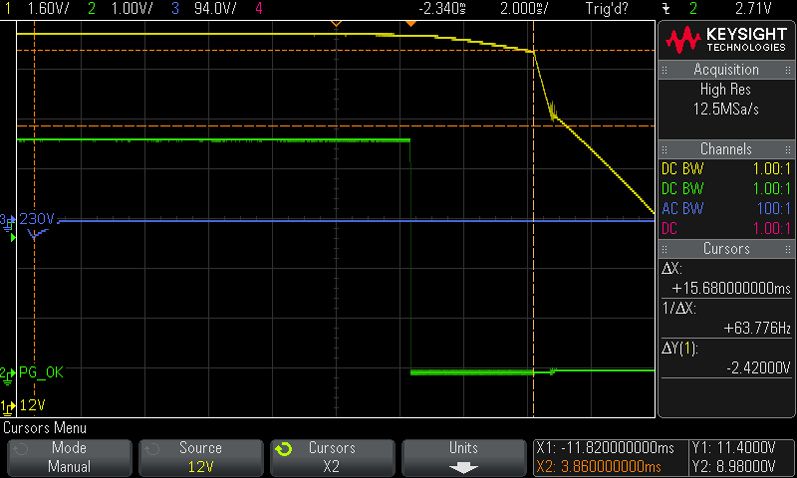Click the trigger source 2 in top bar
797x478 pixels.
[x=693, y=8]
